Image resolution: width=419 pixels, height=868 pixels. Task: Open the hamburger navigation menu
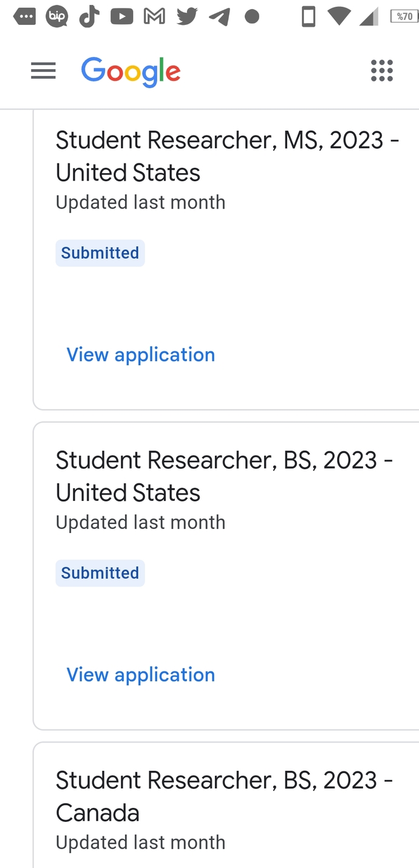(x=43, y=71)
